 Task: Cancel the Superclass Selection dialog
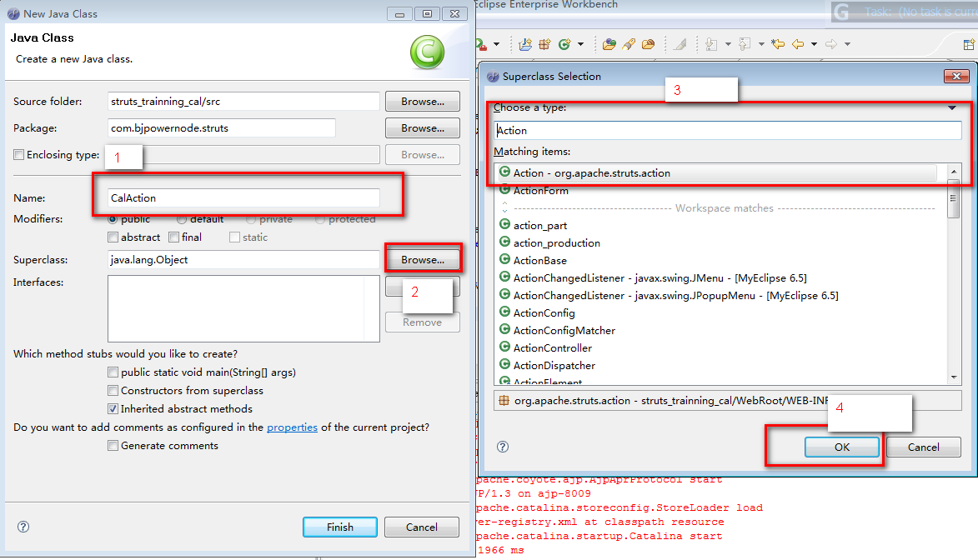click(924, 447)
